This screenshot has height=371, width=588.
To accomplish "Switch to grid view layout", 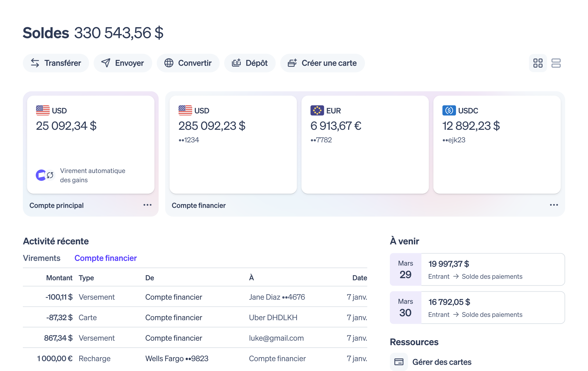I will (538, 63).
